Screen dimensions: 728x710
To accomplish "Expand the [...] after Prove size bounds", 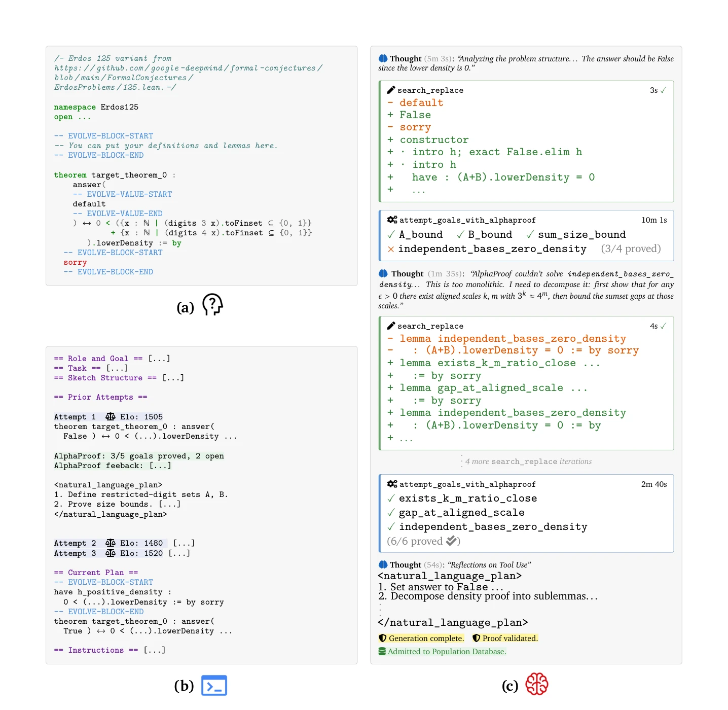I will [x=169, y=504].
